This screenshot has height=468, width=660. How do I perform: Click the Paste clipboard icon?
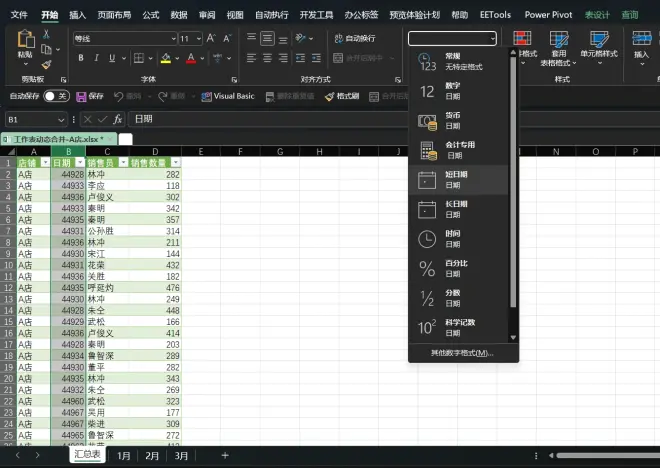(25, 39)
